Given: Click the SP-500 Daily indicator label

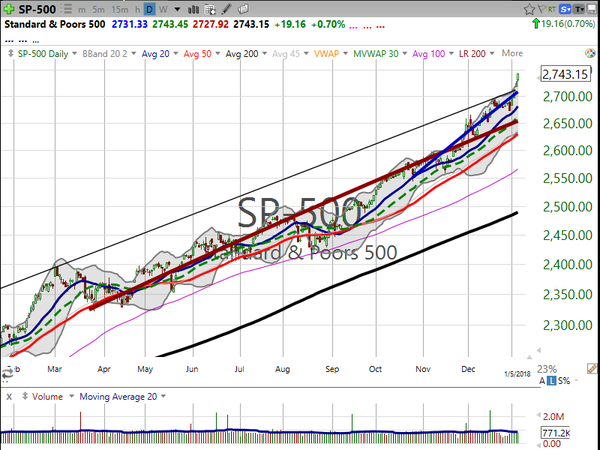Looking at the screenshot, I should coord(43,54).
